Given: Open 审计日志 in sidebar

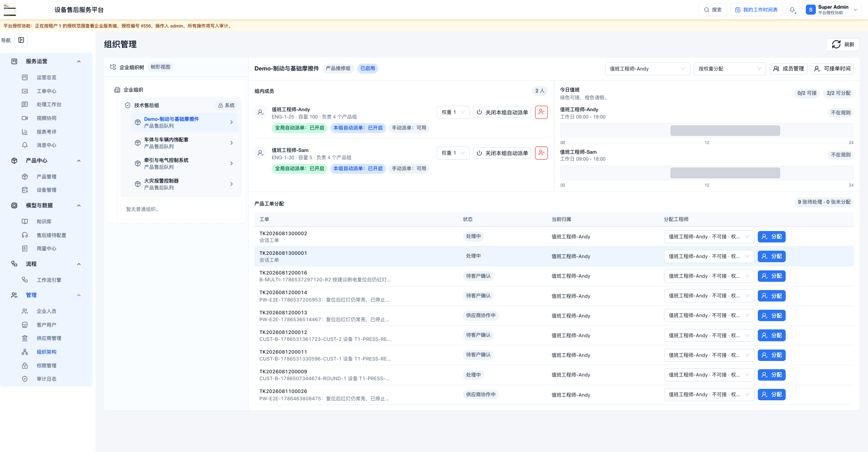Looking at the screenshot, I should coord(47,379).
